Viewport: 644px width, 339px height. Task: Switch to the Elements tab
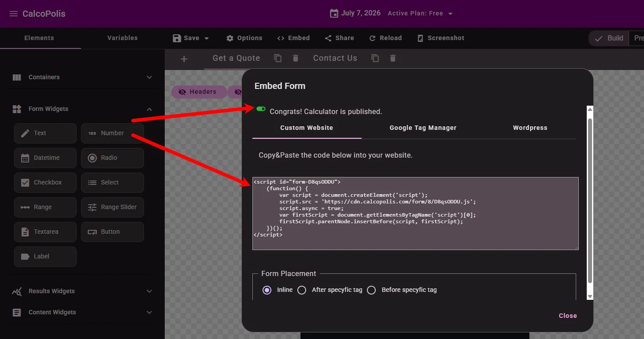[x=39, y=38]
